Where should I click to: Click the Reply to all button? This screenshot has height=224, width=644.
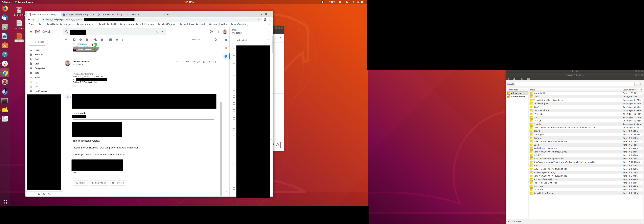click(x=99, y=183)
